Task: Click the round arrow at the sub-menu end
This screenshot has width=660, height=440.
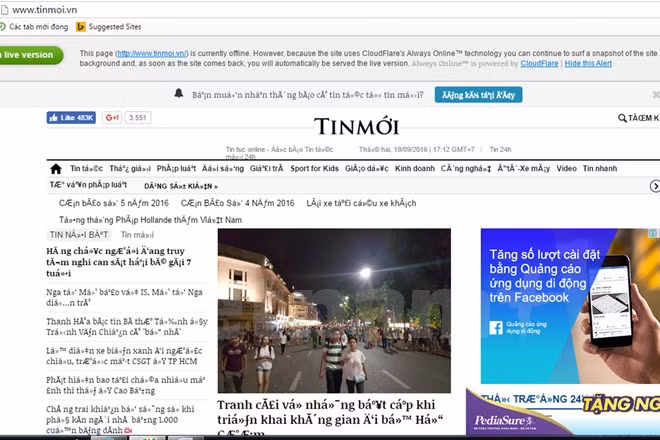Action: pos(655,186)
